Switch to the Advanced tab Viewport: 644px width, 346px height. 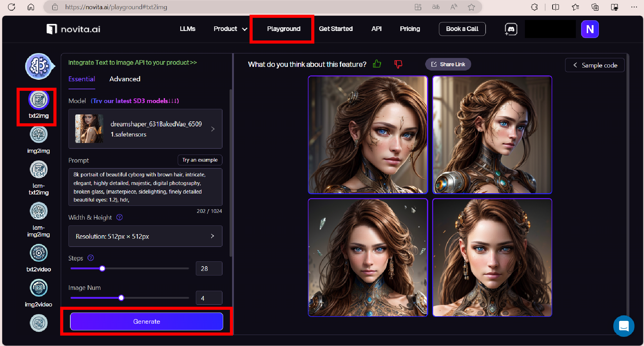pos(125,79)
